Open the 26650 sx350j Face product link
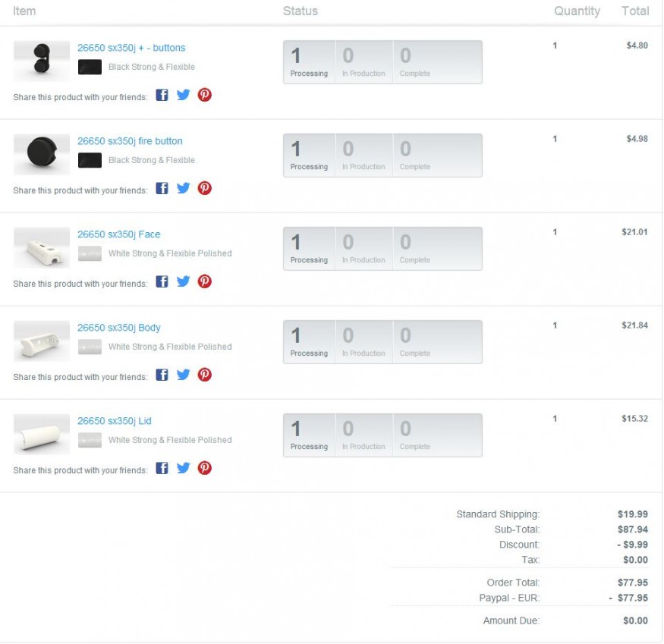 click(119, 234)
